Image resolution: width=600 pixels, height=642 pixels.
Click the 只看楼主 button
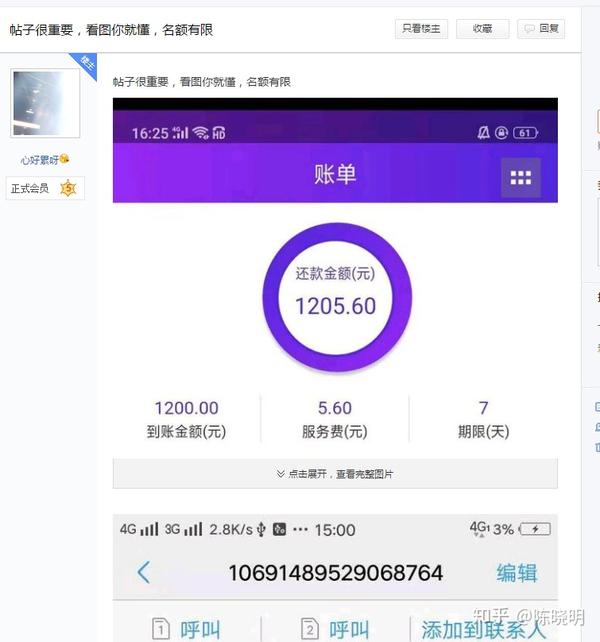point(421,29)
